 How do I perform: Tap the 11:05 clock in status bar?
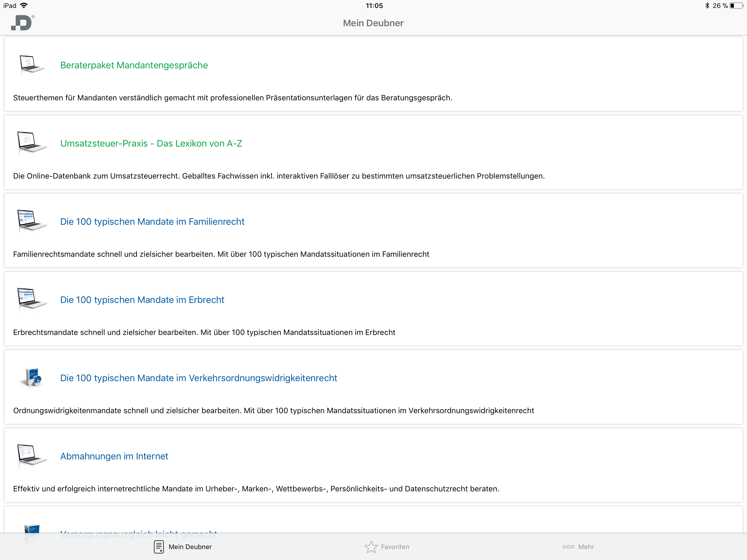point(374,5)
